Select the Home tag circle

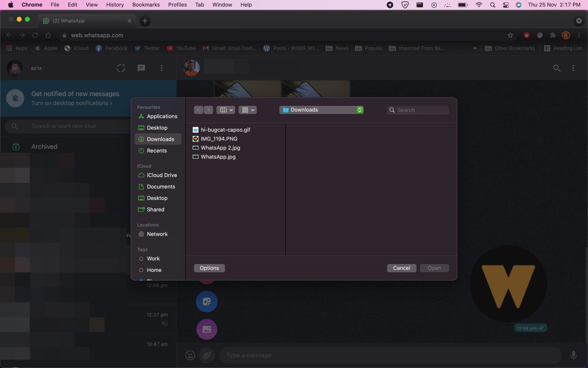(x=141, y=270)
